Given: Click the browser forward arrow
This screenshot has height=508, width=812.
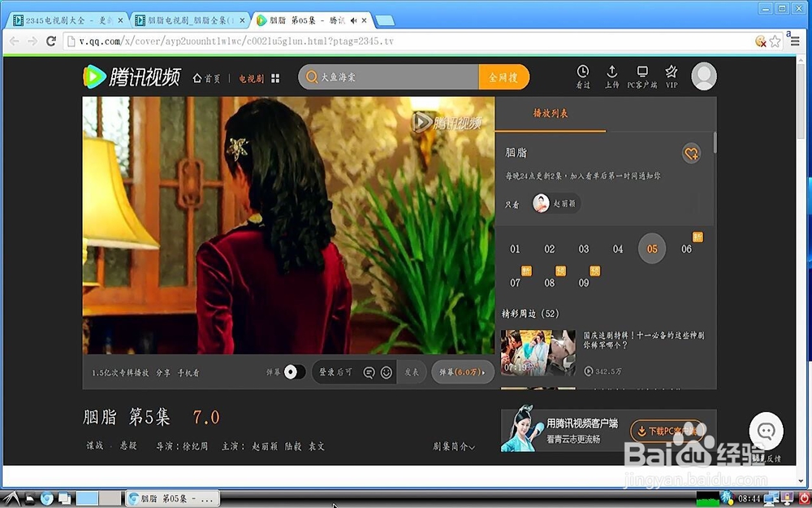Looking at the screenshot, I should [32, 41].
